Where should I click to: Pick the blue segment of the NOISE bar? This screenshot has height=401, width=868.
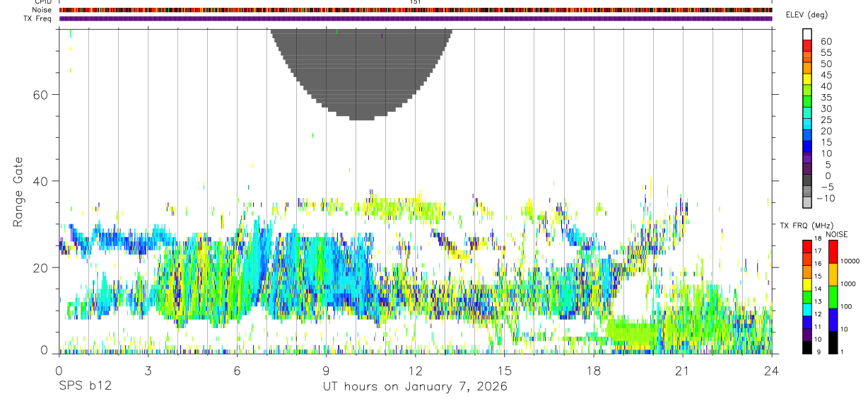(x=833, y=319)
